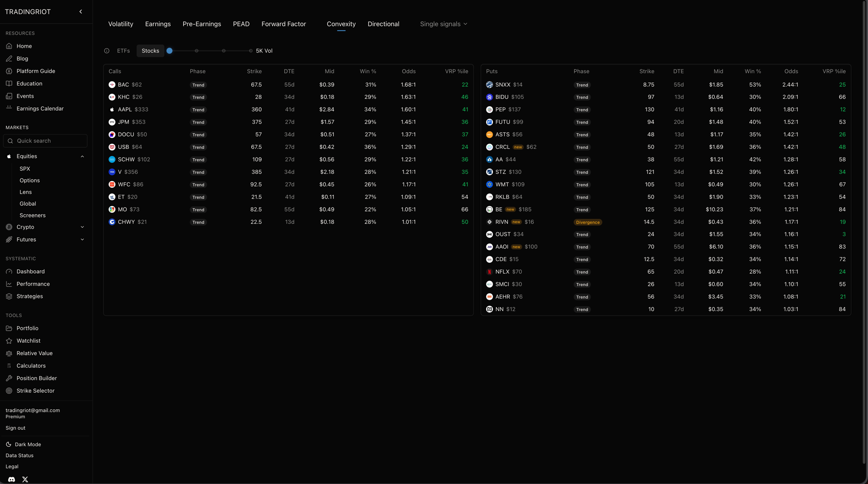Go to SPX under Equities
Screen dimensions: 868x484
[25, 169]
